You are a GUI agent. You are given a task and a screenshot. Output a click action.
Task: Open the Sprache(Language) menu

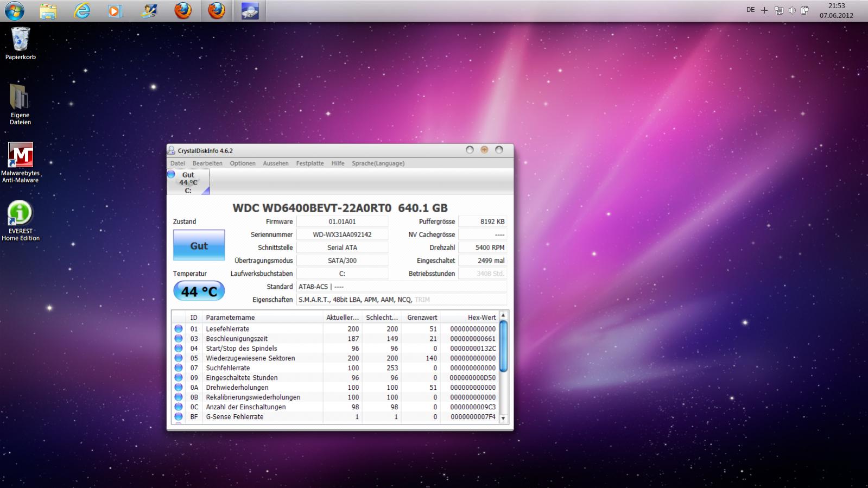(378, 163)
